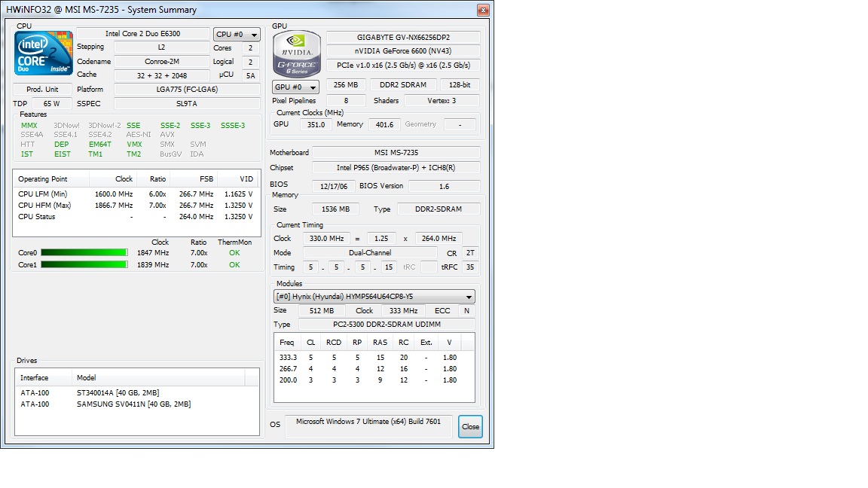Close the System Summary window
Image resolution: width=868 pixels, height=488 pixels.
click(483, 10)
